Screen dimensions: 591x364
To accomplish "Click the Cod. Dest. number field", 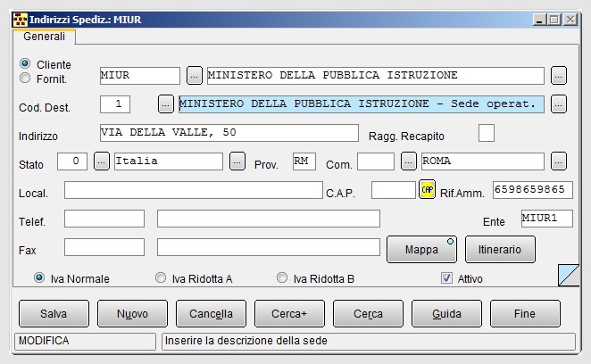I will point(115,104).
